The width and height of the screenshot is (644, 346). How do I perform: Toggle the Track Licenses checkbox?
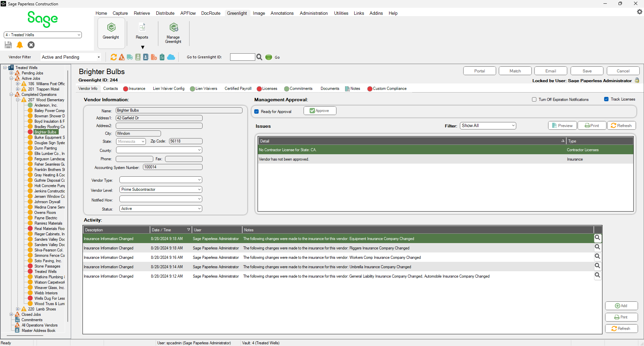point(606,99)
